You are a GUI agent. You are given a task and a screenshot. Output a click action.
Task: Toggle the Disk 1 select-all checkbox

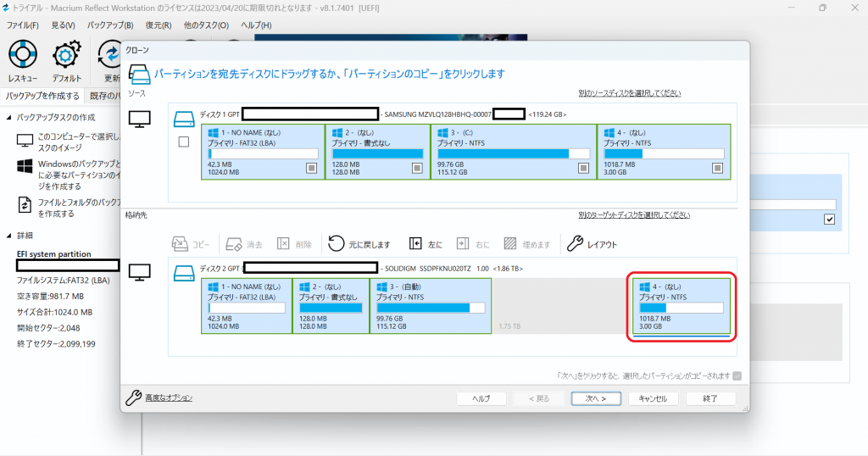pos(184,142)
